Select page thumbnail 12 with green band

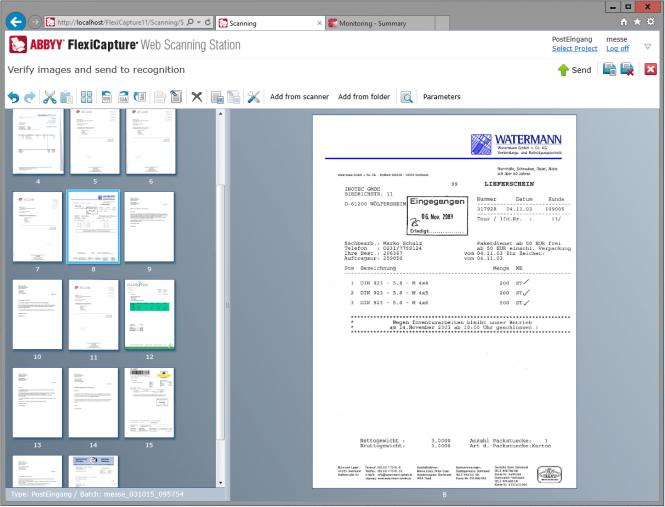pyautogui.click(x=149, y=314)
